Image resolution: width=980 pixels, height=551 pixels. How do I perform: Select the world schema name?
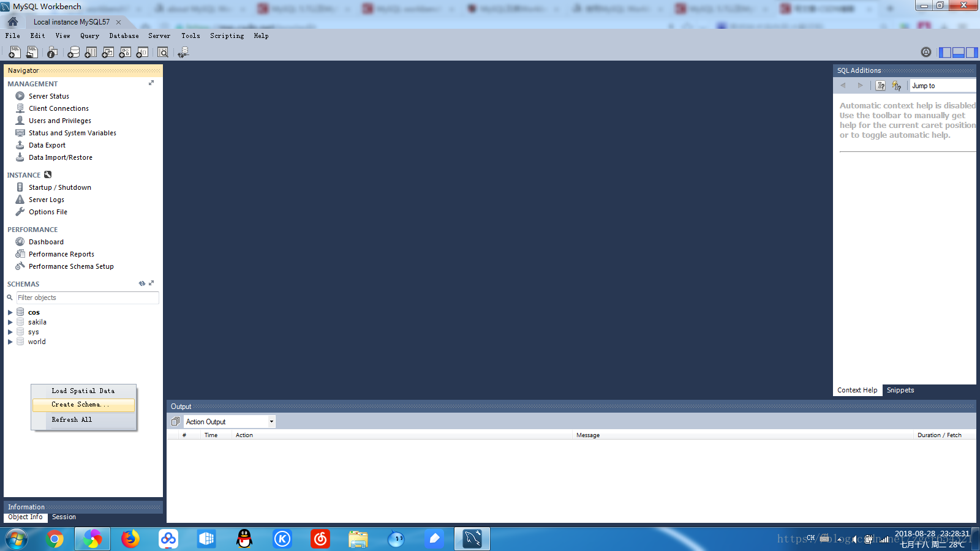[37, 342]
